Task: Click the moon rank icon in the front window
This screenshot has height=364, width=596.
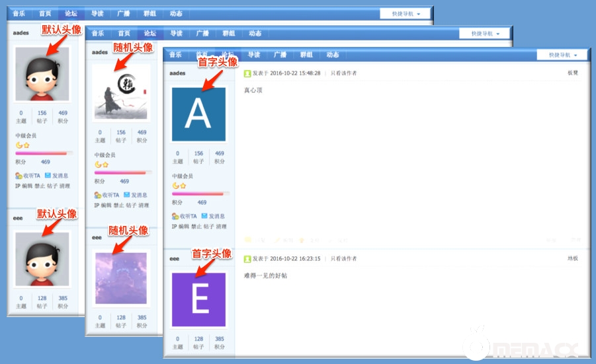Action: coord(176,186)
